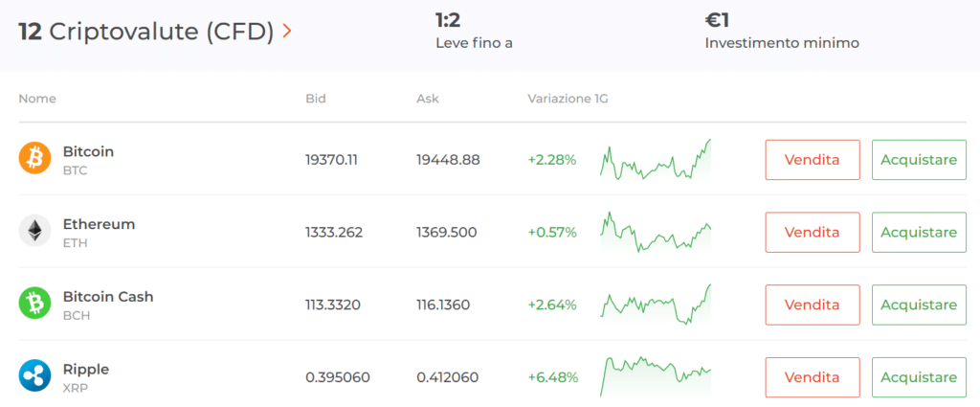Image resolution: width=980 pixels, height=407 pixels.
Task: Click the +2.64% Bitcoin Cash change value
Action: (552, 305)
